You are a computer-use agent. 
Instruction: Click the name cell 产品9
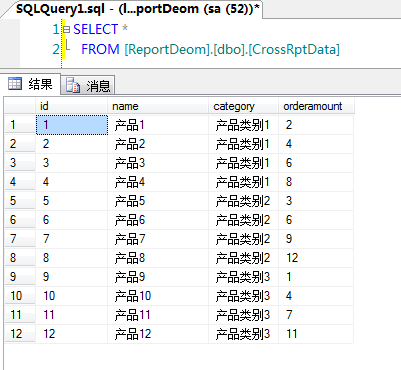pos(158,277)
